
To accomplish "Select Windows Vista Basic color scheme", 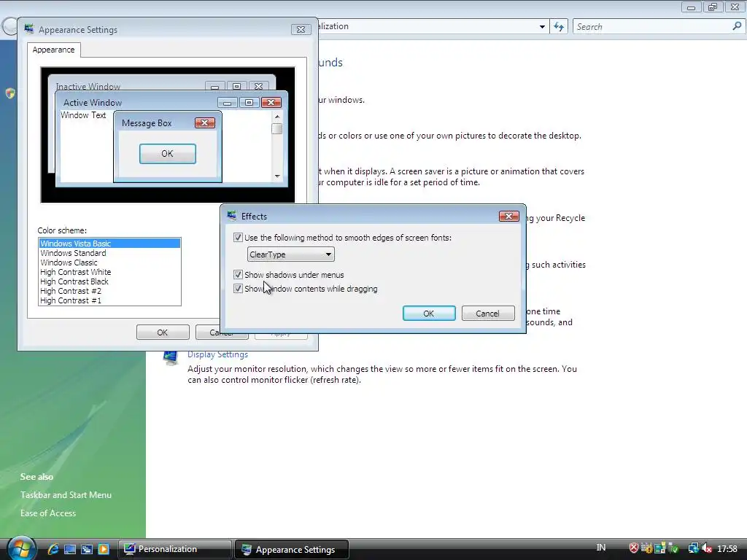I will [109, 244].
